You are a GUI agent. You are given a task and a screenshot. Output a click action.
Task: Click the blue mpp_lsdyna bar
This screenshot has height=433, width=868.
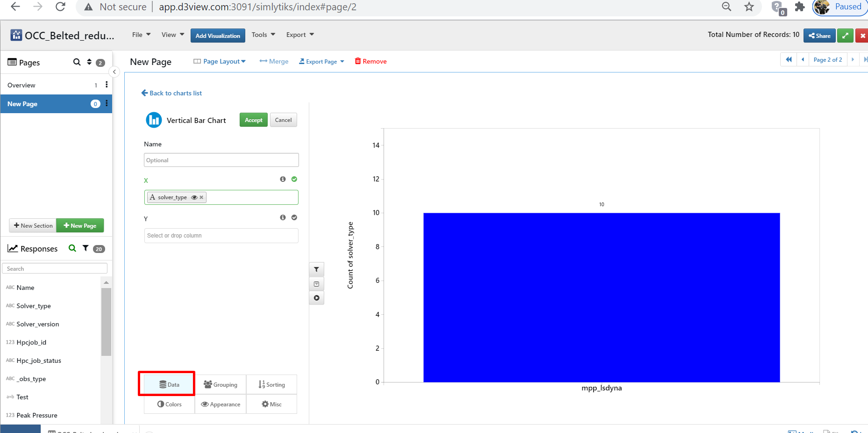pyautogui.click(x=602, y=297)
